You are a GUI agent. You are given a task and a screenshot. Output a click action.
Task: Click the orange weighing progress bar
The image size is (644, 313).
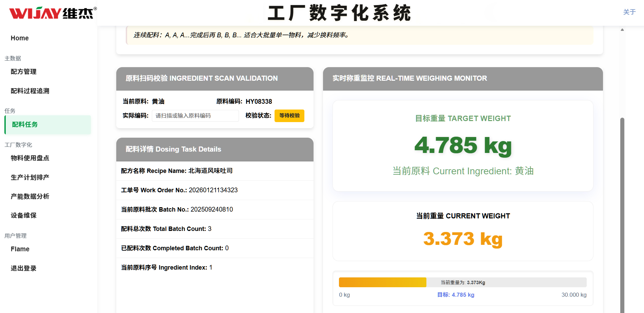(x=382, y=282)
